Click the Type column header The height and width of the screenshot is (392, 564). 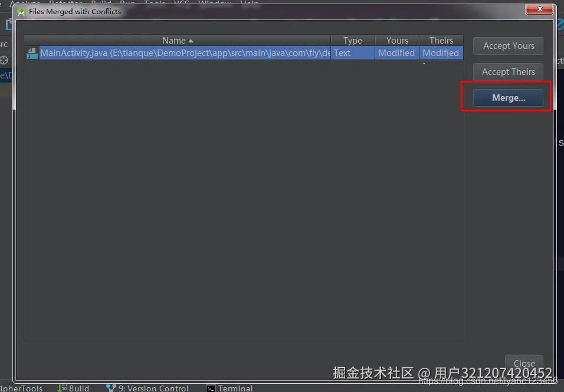point(353,41)
